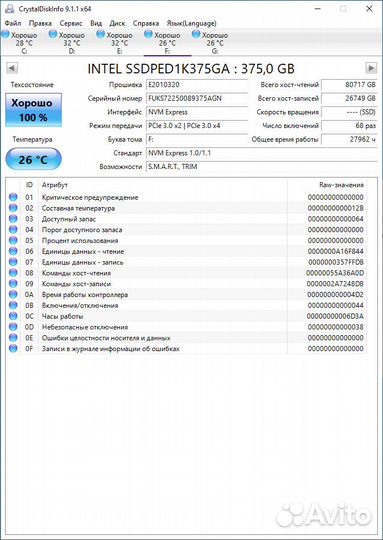Click status orb of disk D:
This screenshot has width=383, height=540.
pyautogui.click(x=53, y=34)
